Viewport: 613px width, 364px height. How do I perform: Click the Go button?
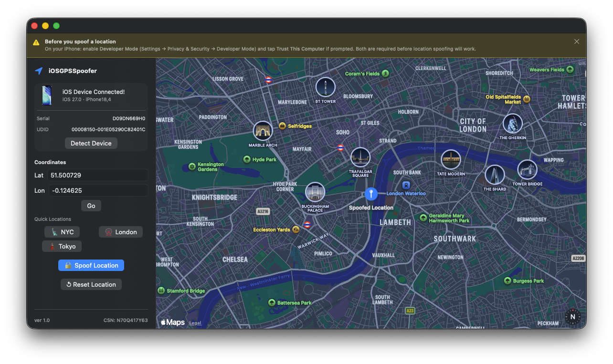91,206
